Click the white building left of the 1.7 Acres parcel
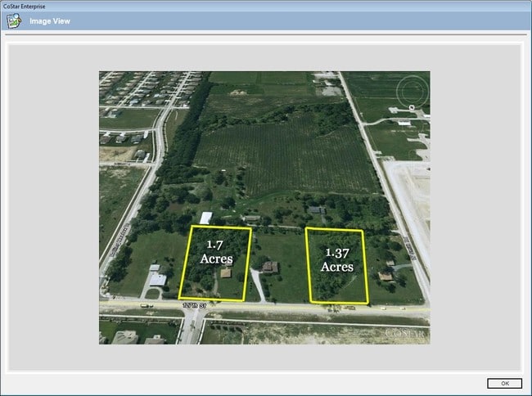The height and width of the screenshot is (396, 532). [x=156, y=277]
